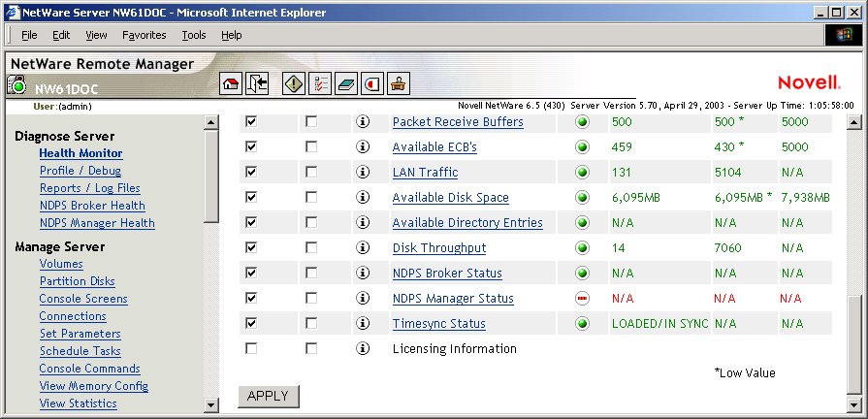Uncheck first checkbox in Available Disk Space row
868x419 pixels.
pyautogui.click(x=251, y=197)
